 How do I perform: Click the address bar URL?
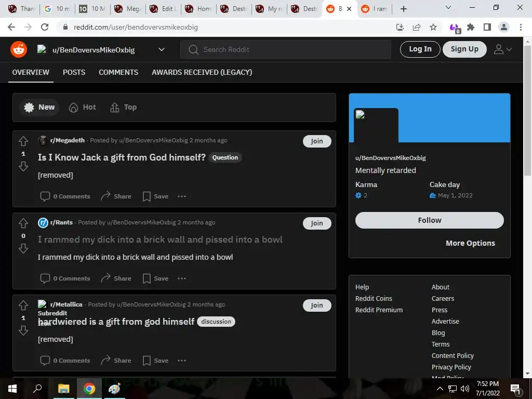(x=136, y=27)
